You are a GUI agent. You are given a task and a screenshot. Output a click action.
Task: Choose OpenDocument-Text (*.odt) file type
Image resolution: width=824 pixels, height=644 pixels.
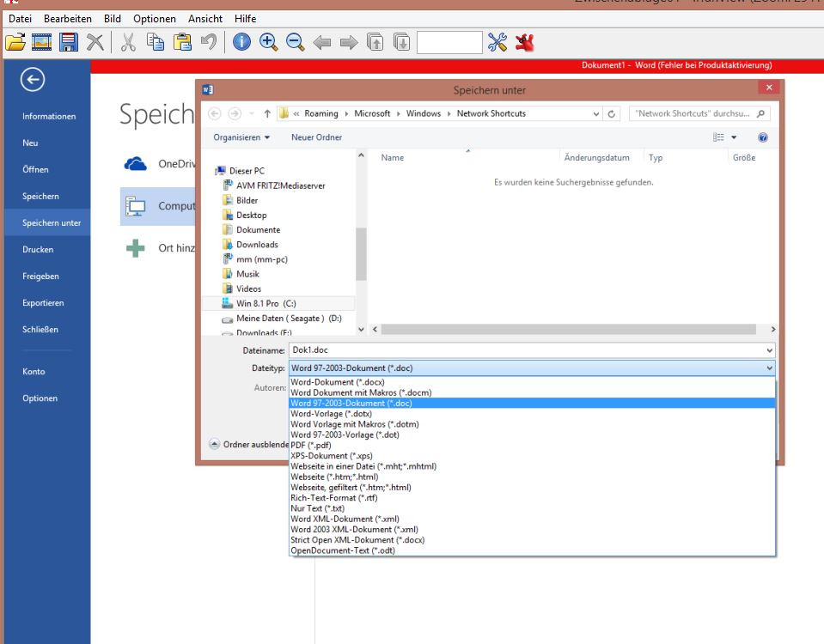click(342, 550)
